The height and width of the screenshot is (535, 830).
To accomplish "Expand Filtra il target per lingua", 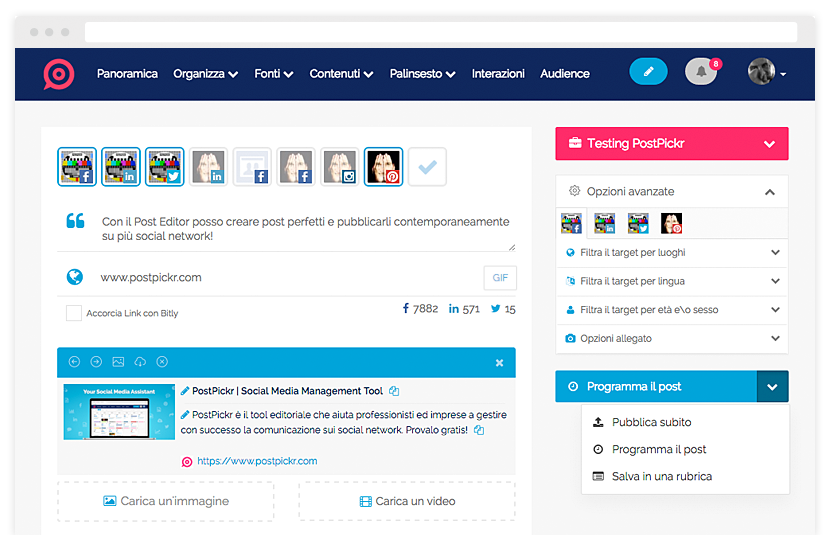I will (x=672, y=282).
